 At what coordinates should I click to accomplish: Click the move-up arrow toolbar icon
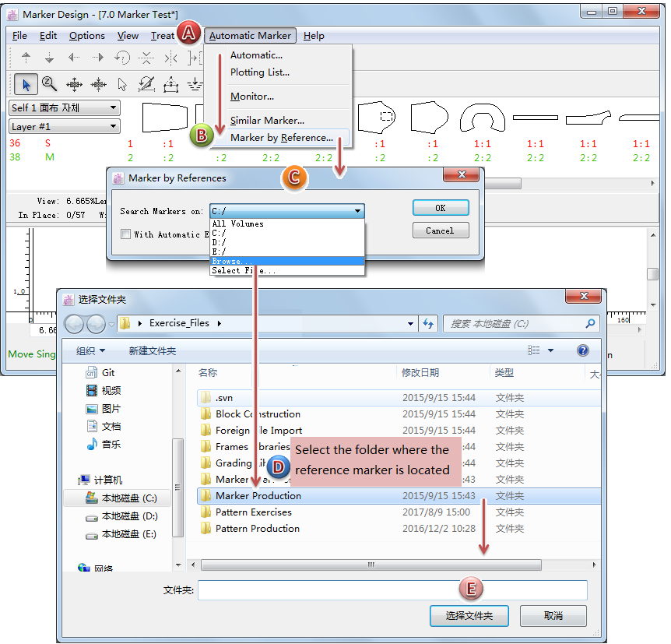[26, 58]
